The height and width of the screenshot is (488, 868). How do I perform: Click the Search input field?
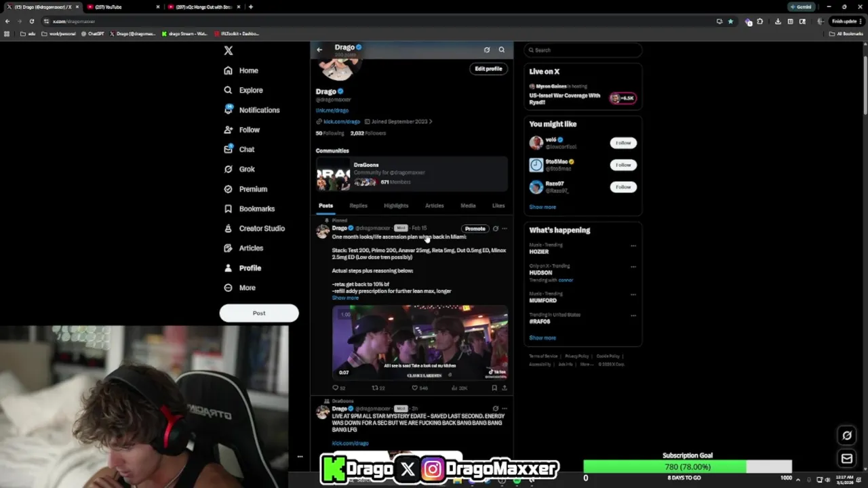pyautogui.click(x=583, y=50)
